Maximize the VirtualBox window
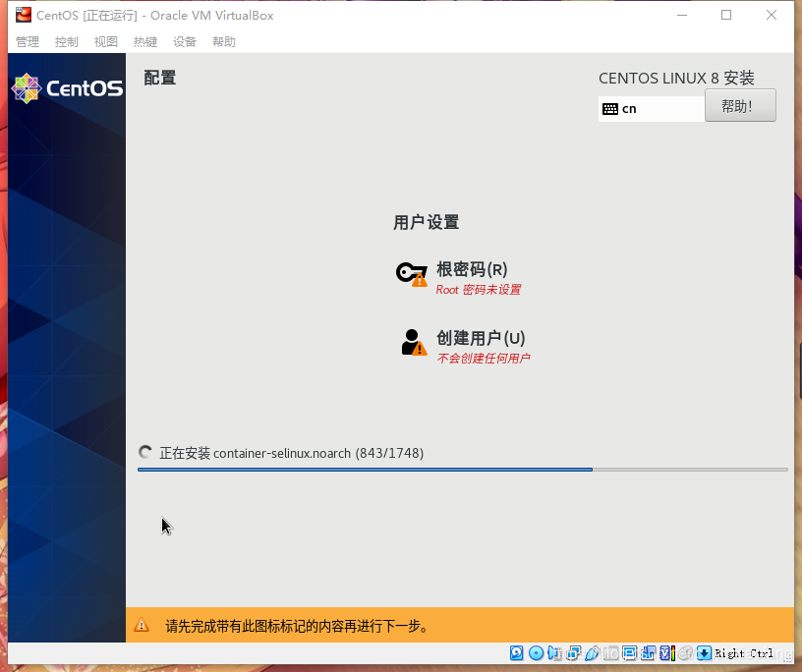The height and width of the screenshot is (672, 802). coord(726,15)
